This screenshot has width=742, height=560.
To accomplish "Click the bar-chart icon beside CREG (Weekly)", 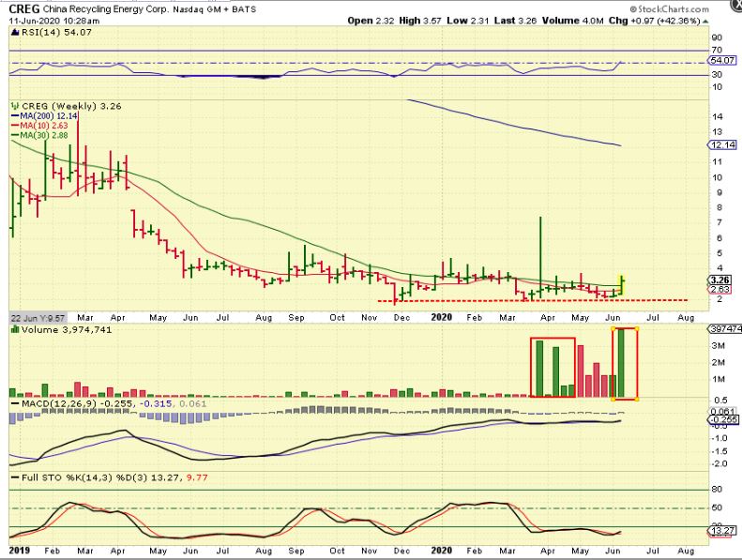I will (15, 107).
